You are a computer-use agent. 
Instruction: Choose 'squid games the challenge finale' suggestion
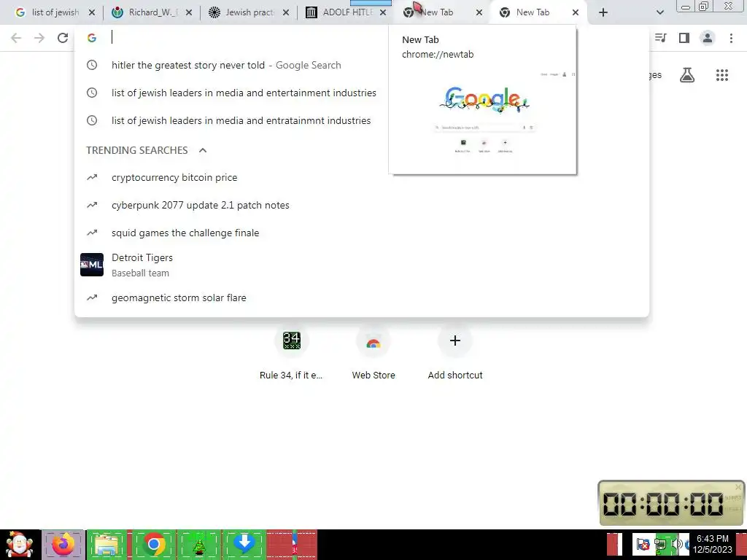point(362,233)
